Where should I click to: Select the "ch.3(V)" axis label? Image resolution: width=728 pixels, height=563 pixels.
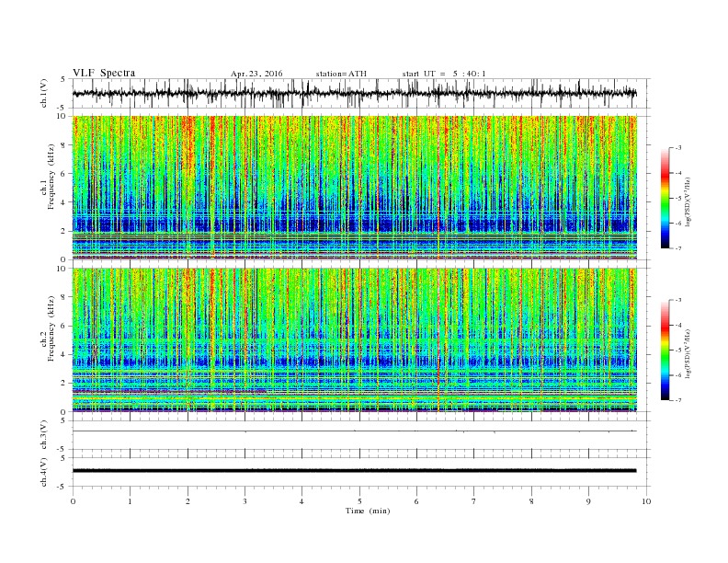point(44,435)
